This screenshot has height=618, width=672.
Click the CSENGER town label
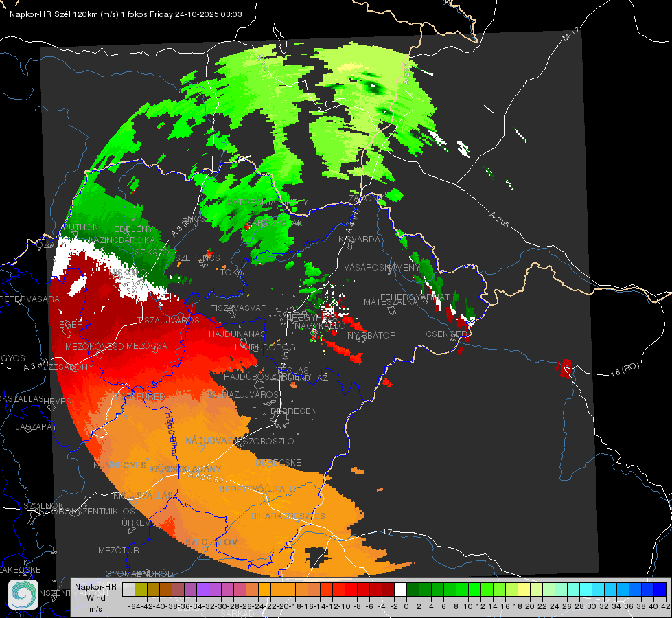click(446, 334)
